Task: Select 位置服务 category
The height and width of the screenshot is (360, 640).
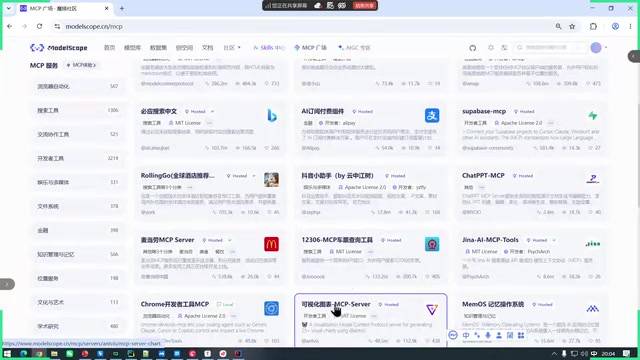Action: click(x=78, y=278)
